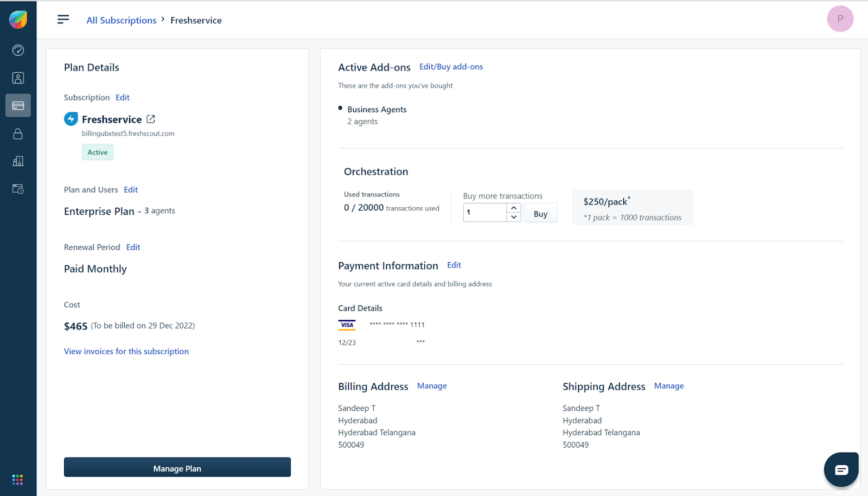This screenshot has width=868, height=496.
Task: Edit Payment Information
Action: pyautogui.click(x=454, y=265)
